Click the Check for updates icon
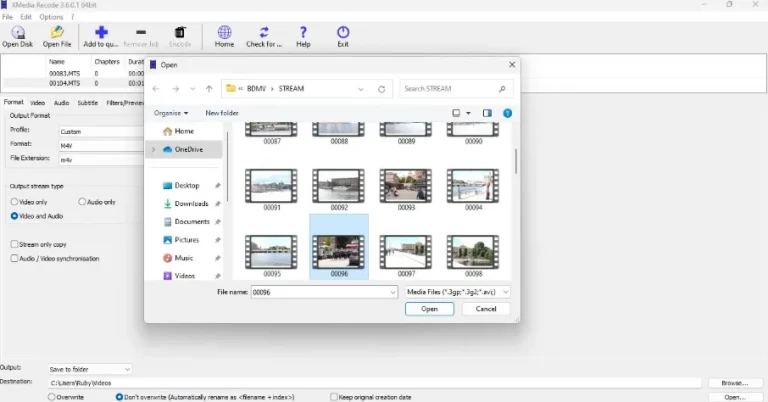 coord(264,33)
